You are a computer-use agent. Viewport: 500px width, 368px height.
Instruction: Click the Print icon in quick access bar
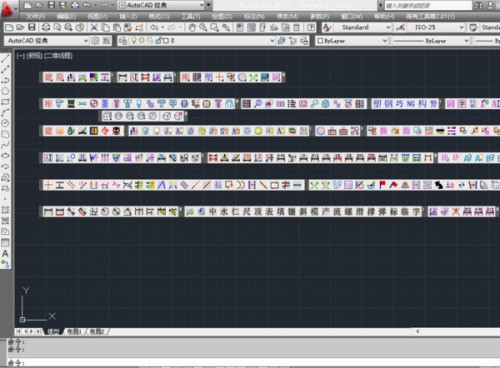(75, 5)
